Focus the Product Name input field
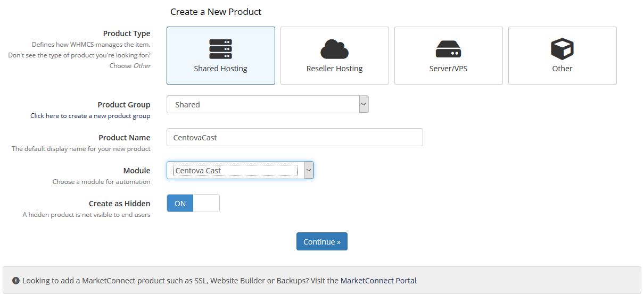644x294 pixels. pos(295,137)
